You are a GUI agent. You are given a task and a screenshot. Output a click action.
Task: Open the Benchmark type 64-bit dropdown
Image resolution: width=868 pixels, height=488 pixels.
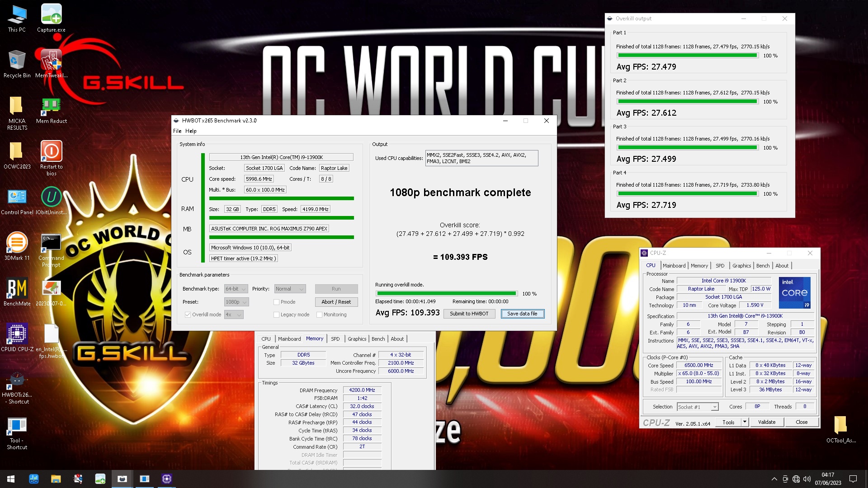tap(236, 289)
